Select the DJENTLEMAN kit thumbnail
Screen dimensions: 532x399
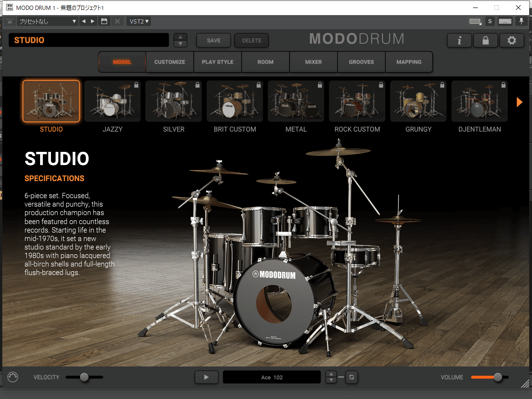(479, 101)
